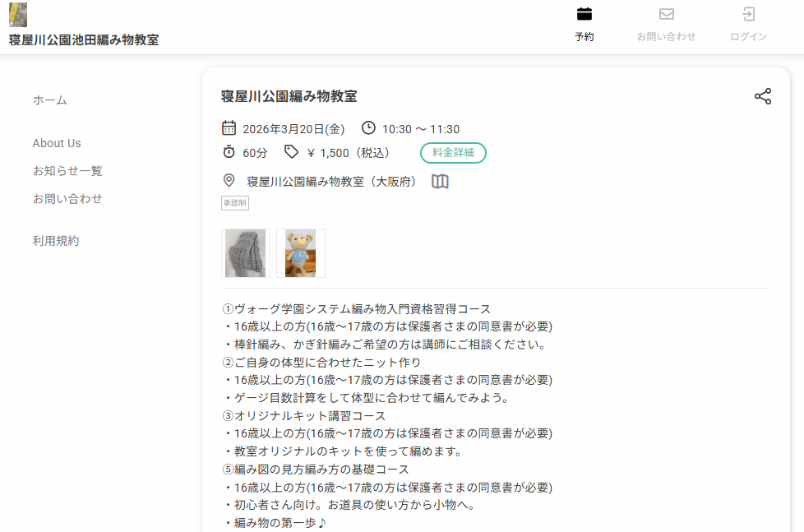Click the share icon on the class card
The height and width of the screenshot is (532, 804).
(x=763, y=96)
